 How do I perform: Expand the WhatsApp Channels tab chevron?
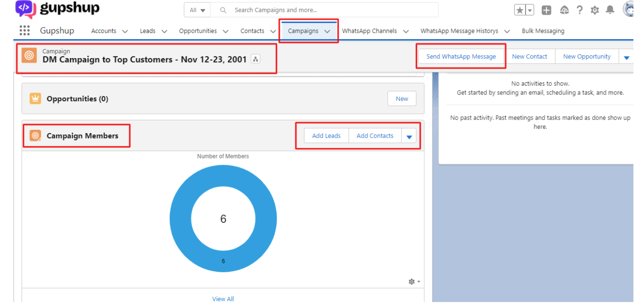pyautogui.click(x=406, y=31)
